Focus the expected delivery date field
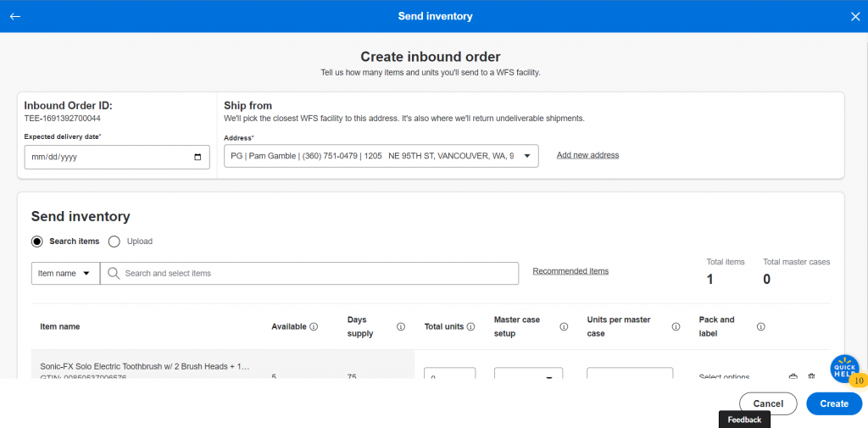 coord(117,158)
